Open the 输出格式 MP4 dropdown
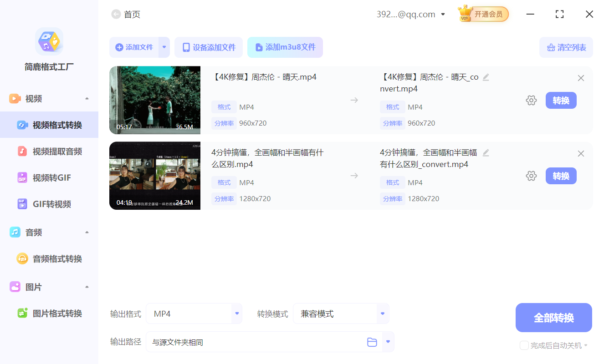Image resolution: width=604 pixels, height=364 pixels. coord(236,313)
